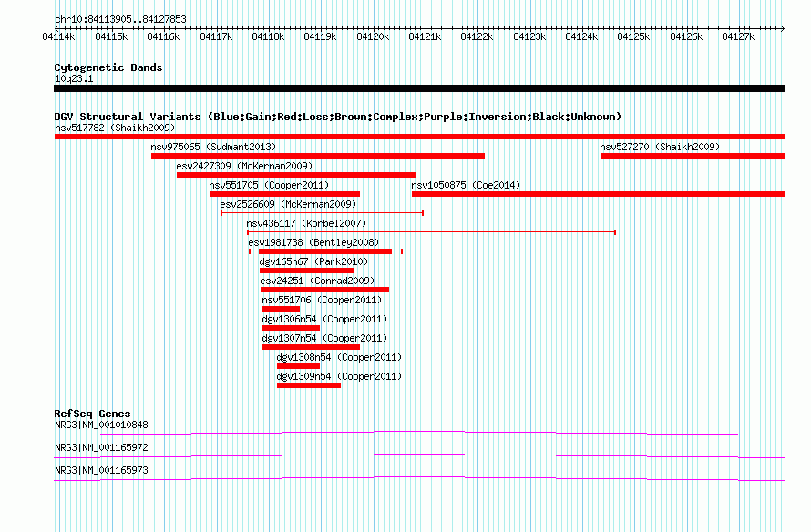
Task: Click the NM_001165972 magenta transcript line
Action: [x=419, y=456]
